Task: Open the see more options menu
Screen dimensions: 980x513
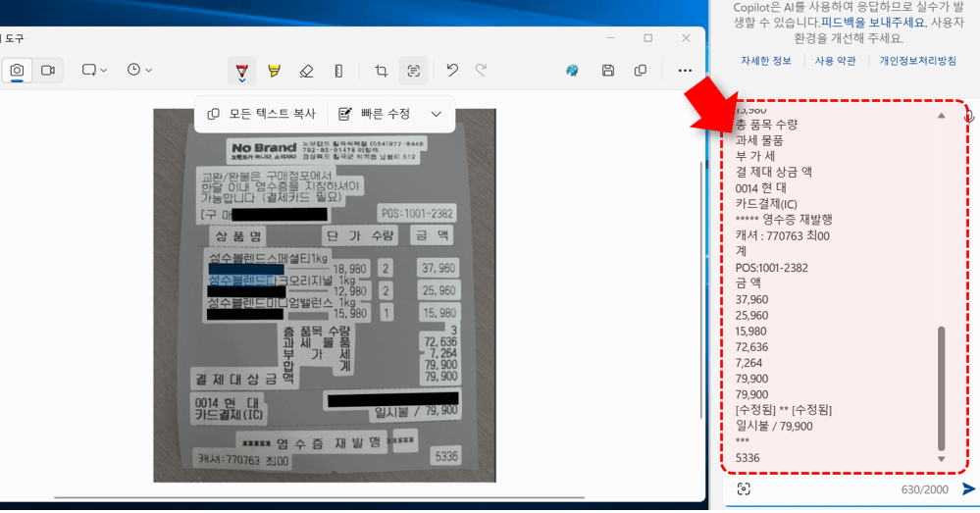Action: tap(685, 71)
